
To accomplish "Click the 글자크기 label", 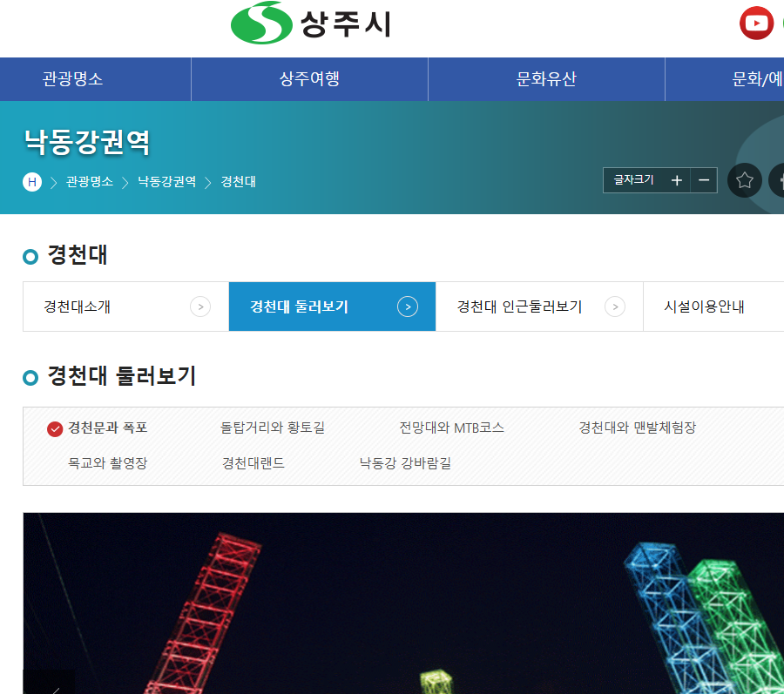I will [633, 180].
